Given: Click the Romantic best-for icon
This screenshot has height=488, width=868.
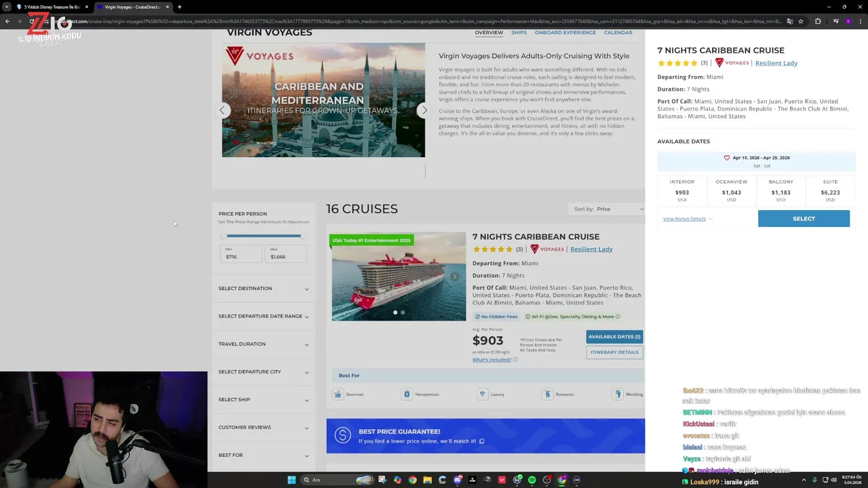Looking at the screenshot, I should 547,394.
